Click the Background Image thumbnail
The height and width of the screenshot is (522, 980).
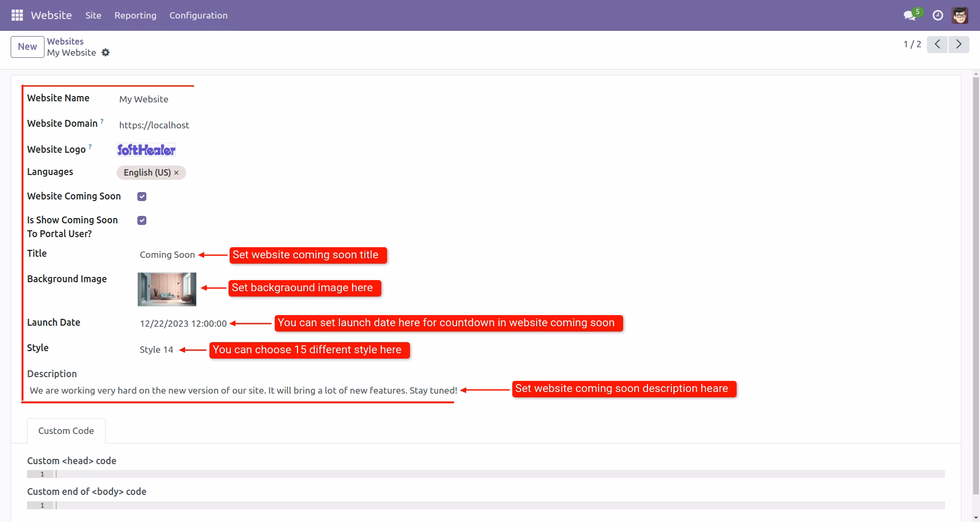(167, 289)
